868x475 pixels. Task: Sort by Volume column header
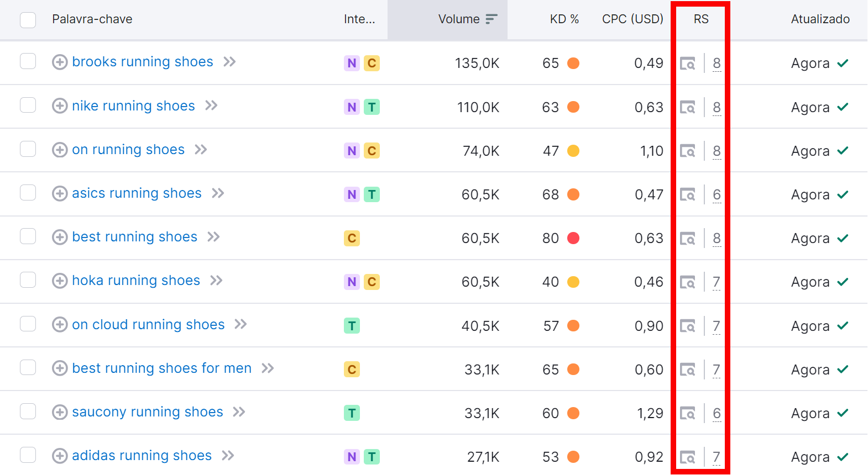click(x=459, y=19)
